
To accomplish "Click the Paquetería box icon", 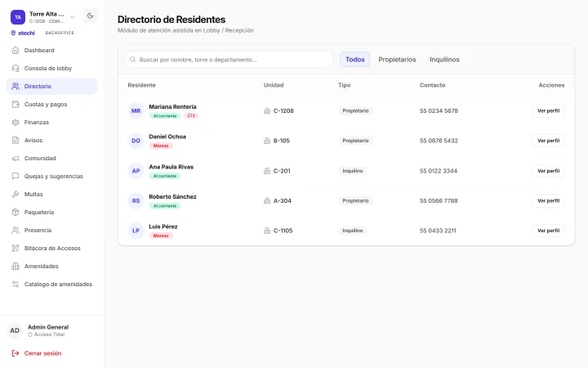I will tap(16, 212).
